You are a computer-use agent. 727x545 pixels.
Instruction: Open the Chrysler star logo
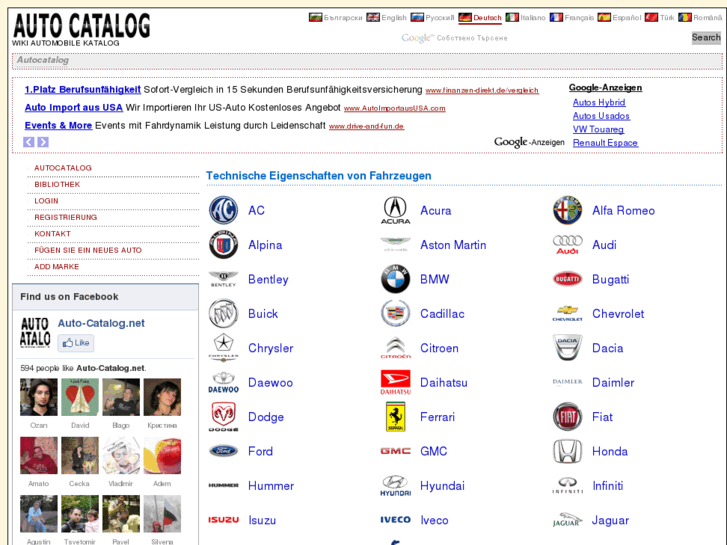(223, 348)
